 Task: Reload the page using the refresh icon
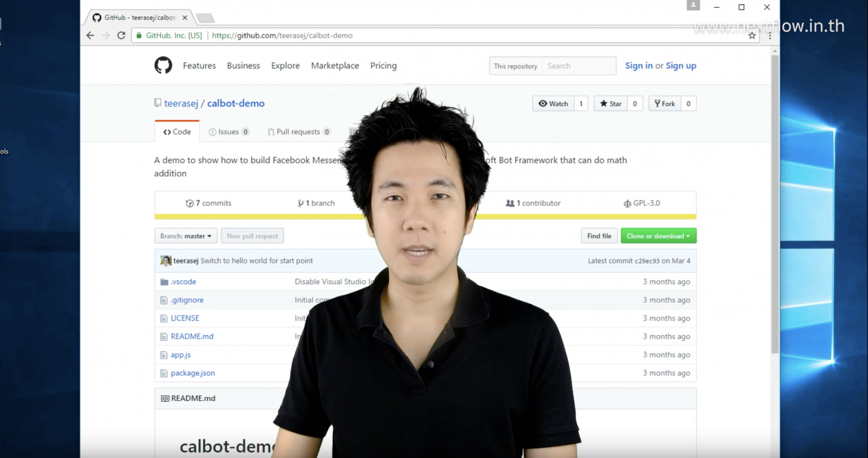(x=121, y=35)
